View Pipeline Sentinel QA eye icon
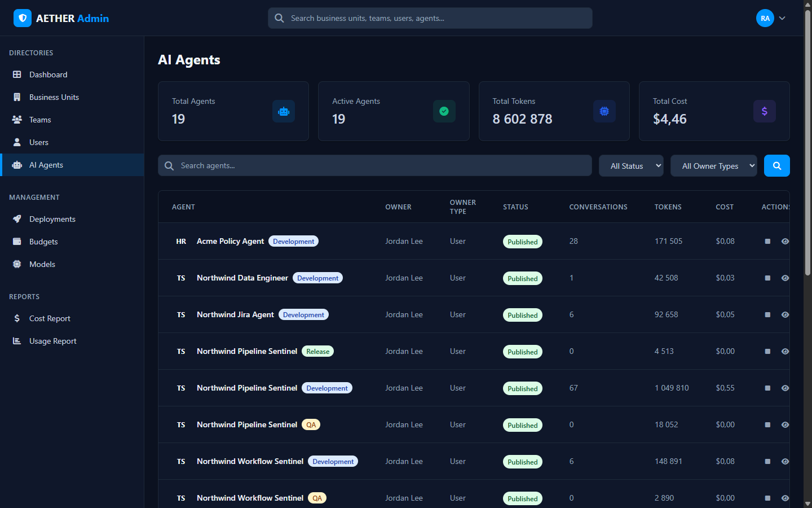Viewport: 812px width, 508px height. tap(785, 424)
